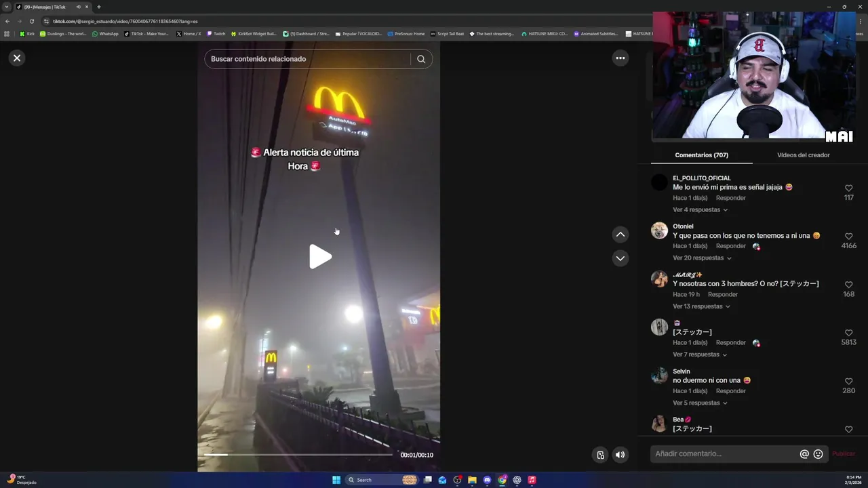868x488 pixels.
Task: Seek in the video progress bar
Action: 298,455
